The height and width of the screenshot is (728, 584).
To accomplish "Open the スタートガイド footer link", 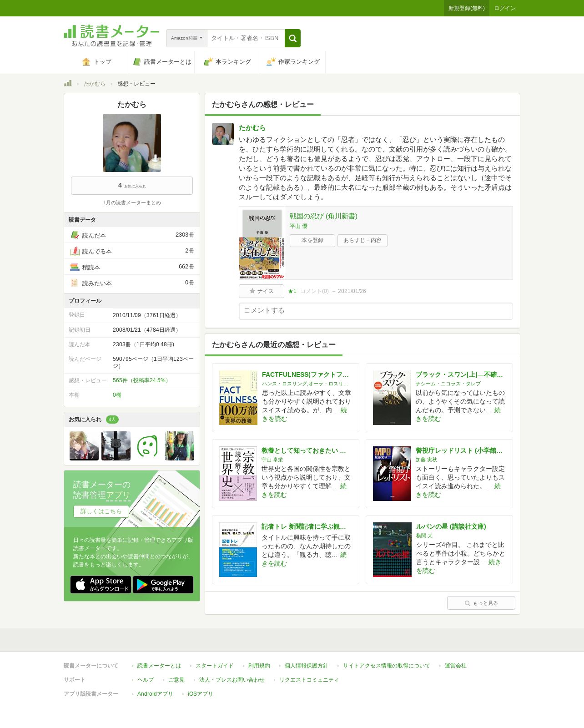I will 214,666.
